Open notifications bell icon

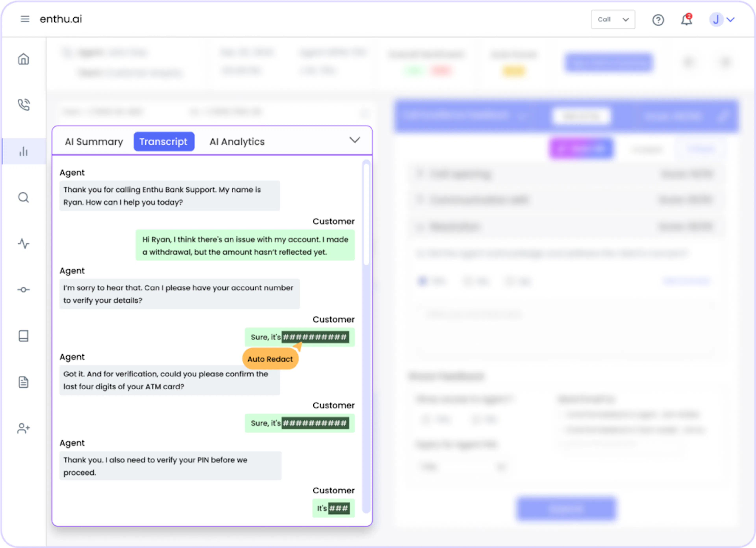(686, 19)
